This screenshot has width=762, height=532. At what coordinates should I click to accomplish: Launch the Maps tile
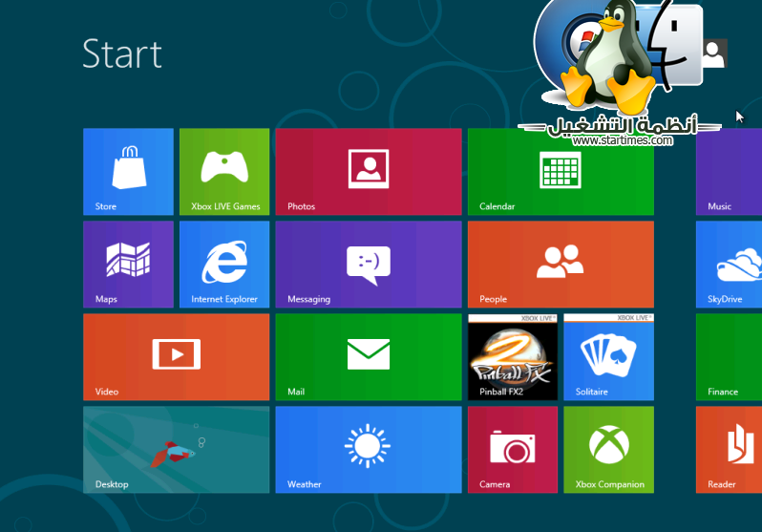128,265
